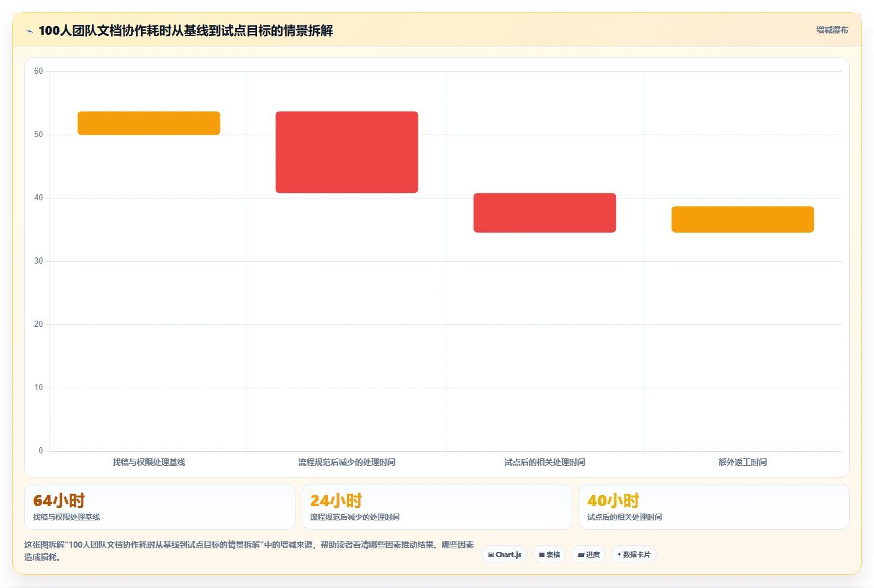Click x-axis label 试点后的相关处理时间

545,462
